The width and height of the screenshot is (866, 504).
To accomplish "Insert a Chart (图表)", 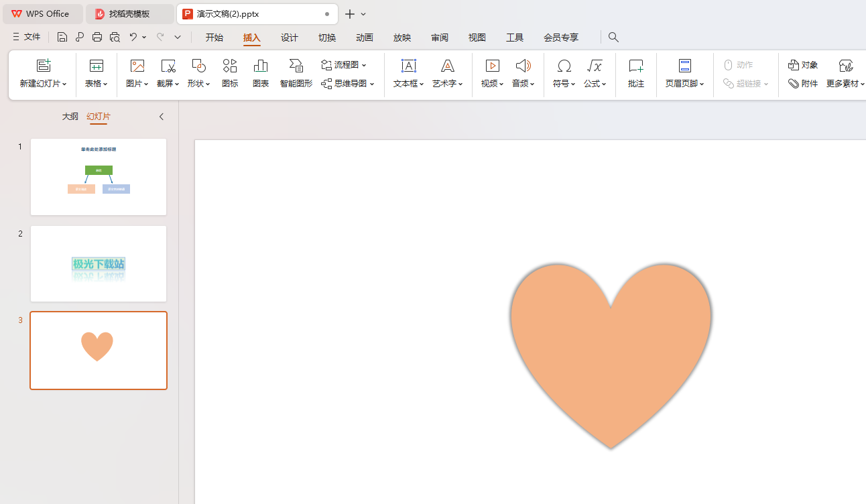I will pyautogui.click(x=261, y=74).
